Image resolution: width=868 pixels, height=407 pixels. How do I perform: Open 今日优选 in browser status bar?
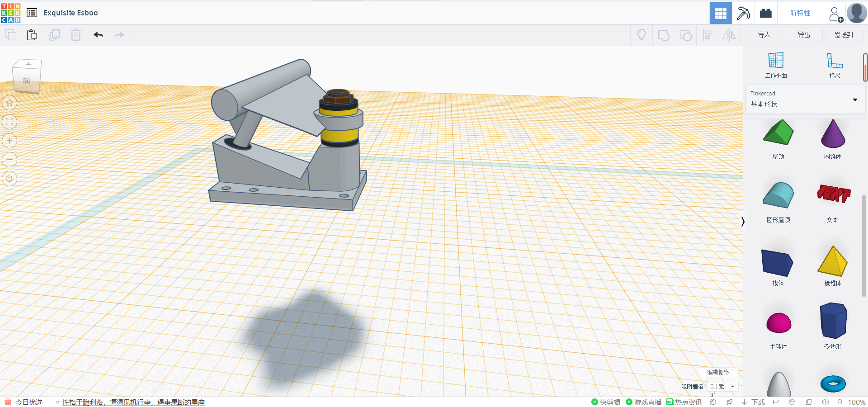(29, 402)
